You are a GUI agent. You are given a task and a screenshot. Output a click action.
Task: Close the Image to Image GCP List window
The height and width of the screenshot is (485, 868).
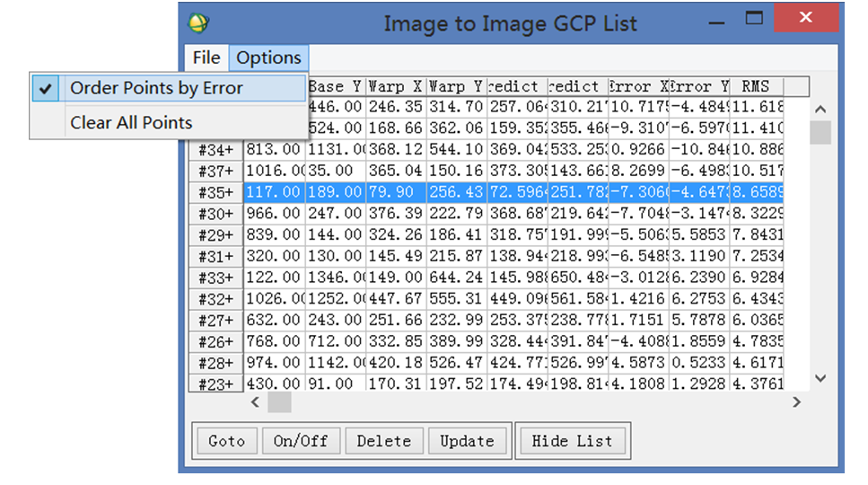point(806,18)
